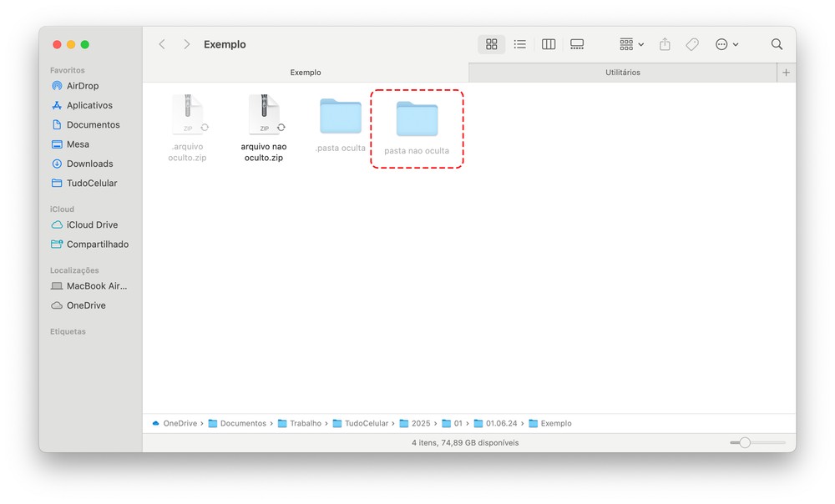Open the more actions ellipsis menu
This screenshot has width=835, height=504.
click(x=726, y=44)
